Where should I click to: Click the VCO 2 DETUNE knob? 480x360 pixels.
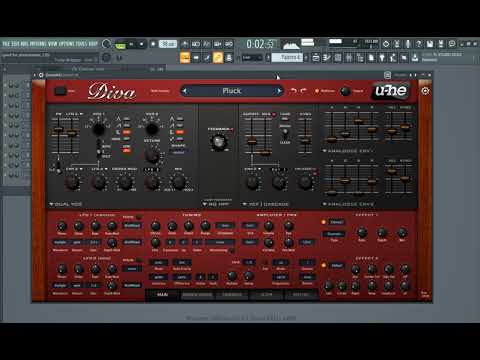(152, 154)
